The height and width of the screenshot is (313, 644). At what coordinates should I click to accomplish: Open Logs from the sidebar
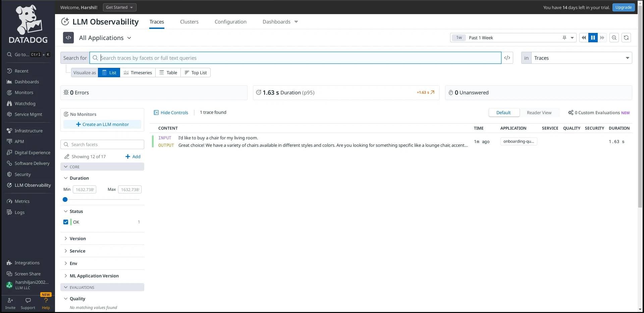point(10,212)
